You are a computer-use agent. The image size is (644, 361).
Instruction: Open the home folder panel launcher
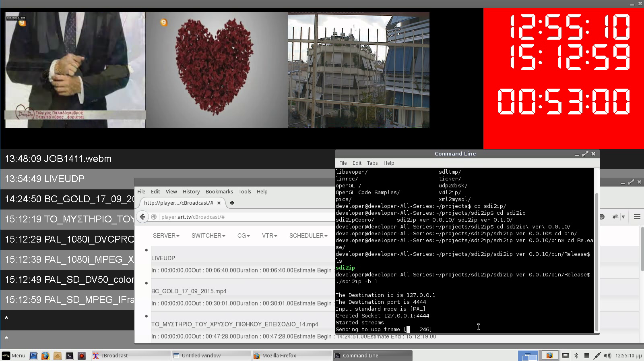pyautogui.click(x=57, y=356)
